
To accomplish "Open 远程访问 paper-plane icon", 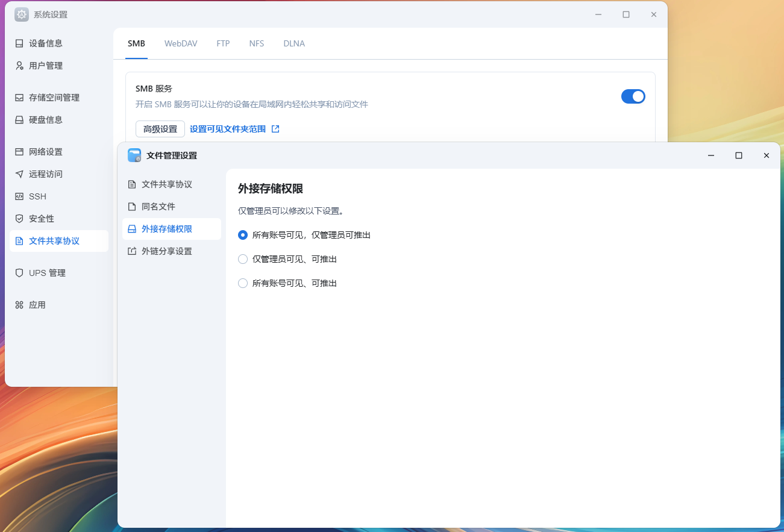I will 19,174.
